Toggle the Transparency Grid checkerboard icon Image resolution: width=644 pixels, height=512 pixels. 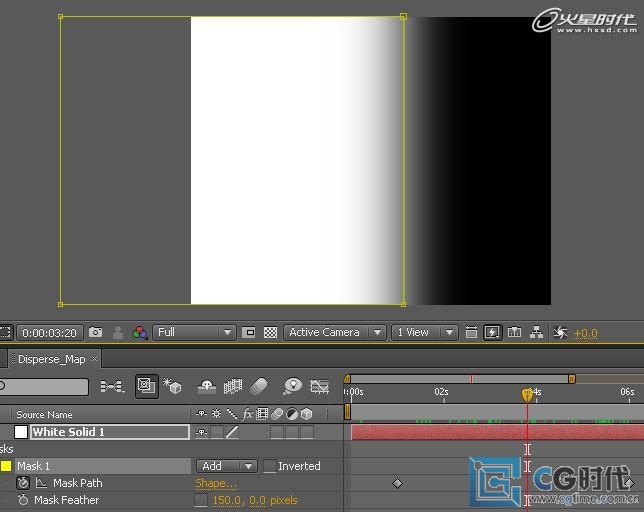pyautogui.click(x=270, y=332)
